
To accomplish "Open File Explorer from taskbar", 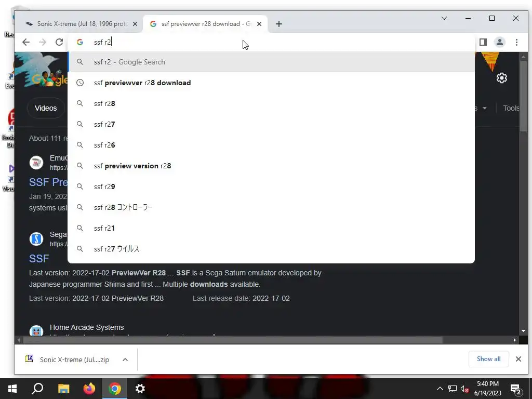I will (x=63, y=389).
